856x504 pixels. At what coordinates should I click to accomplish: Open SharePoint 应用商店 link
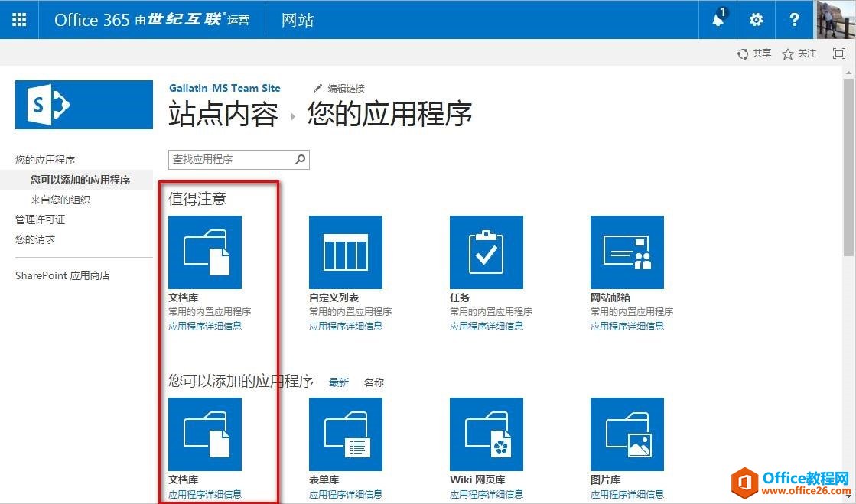pyautogui.click(x=62, y=275)
